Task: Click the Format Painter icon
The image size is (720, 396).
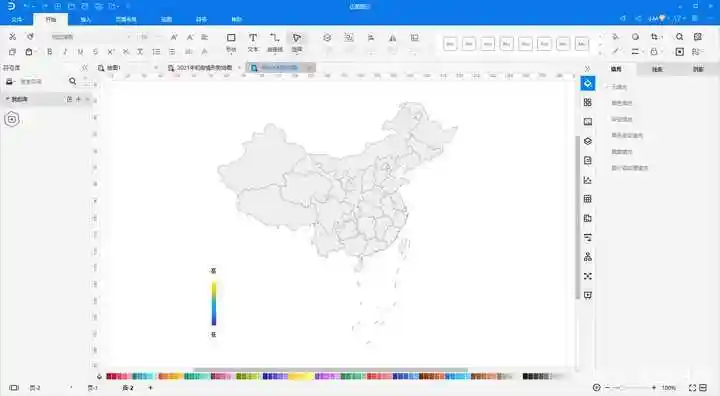Action: point(30,37)
